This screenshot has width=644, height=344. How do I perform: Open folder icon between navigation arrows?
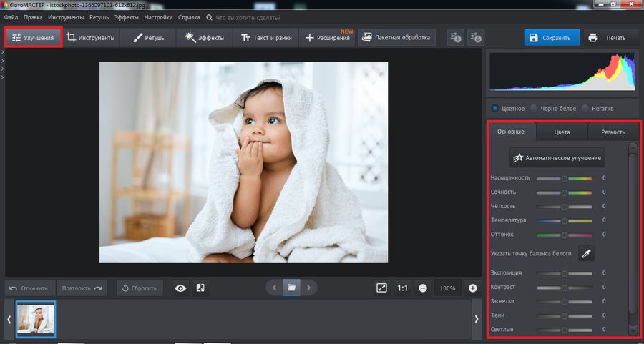pos(292,288)
